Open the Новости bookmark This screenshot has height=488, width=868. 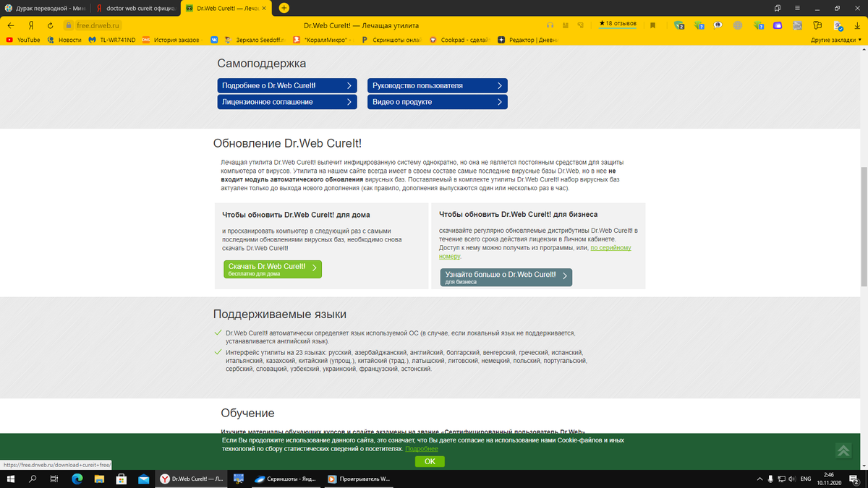click(64, 40)
